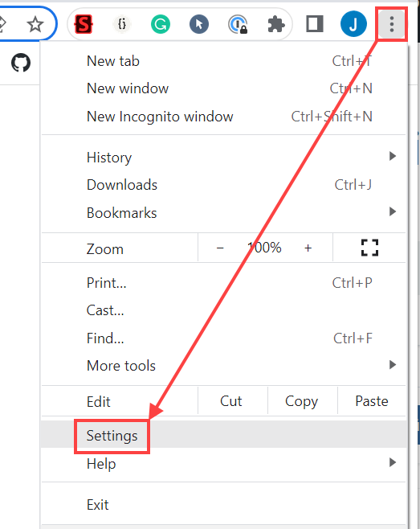
Task: Open the J profile avatar
Action: (353, 24)
